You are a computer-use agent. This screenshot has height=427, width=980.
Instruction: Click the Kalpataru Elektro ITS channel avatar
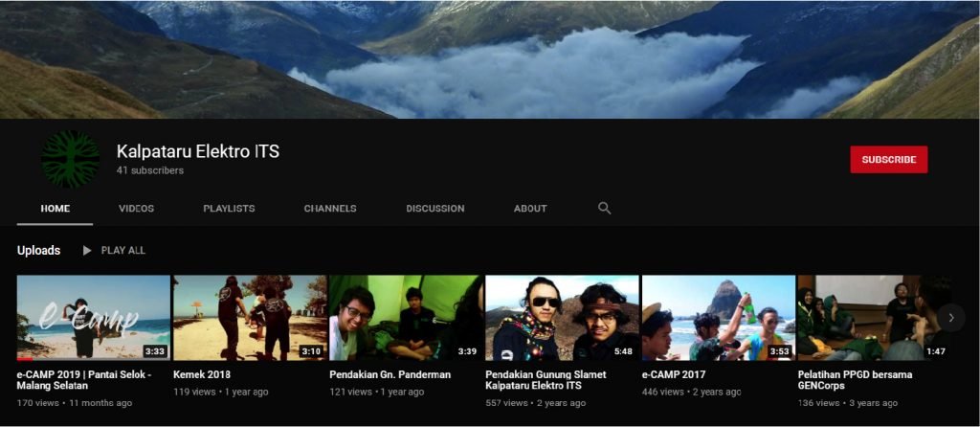click(x=70, y=159)
